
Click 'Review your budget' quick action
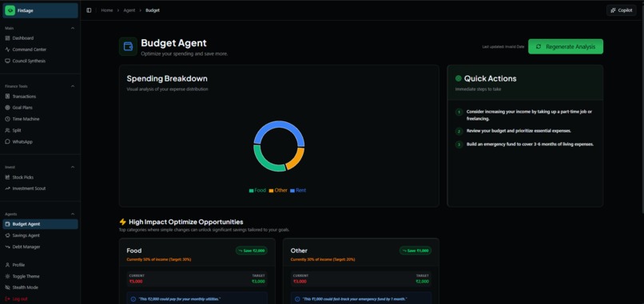point(519,131)
